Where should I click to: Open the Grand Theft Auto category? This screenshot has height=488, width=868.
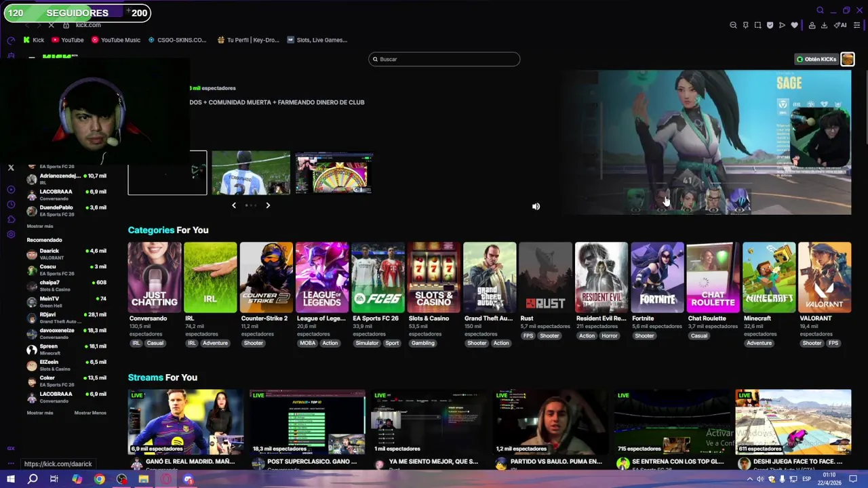click(490, 277)
